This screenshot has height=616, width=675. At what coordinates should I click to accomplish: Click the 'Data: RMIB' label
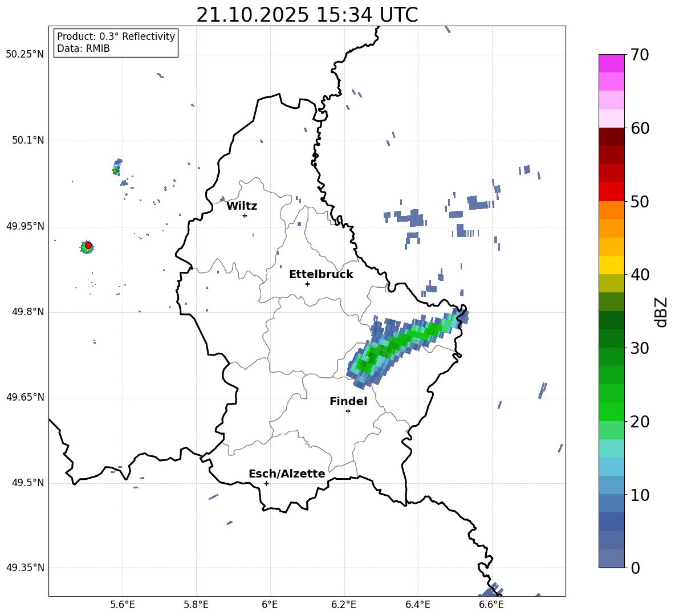point(83,48)
